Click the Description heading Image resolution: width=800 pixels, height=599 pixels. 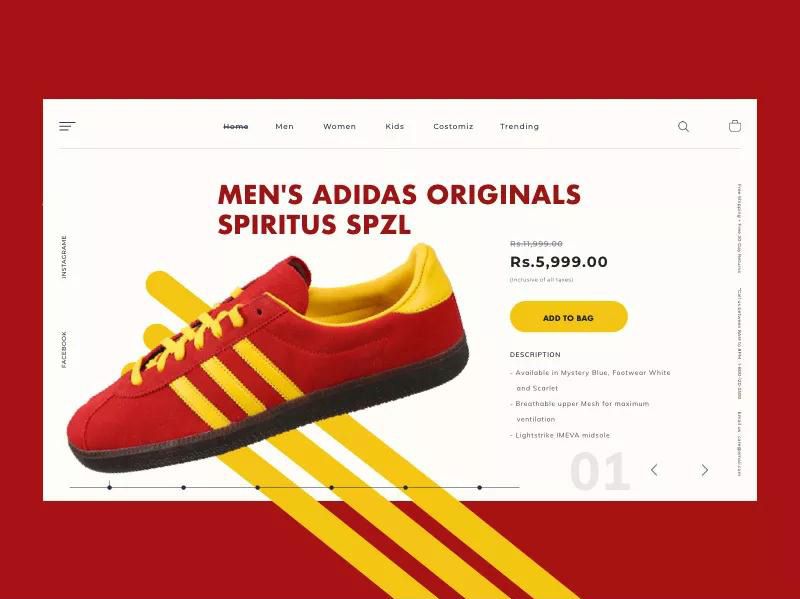[535, 355]
